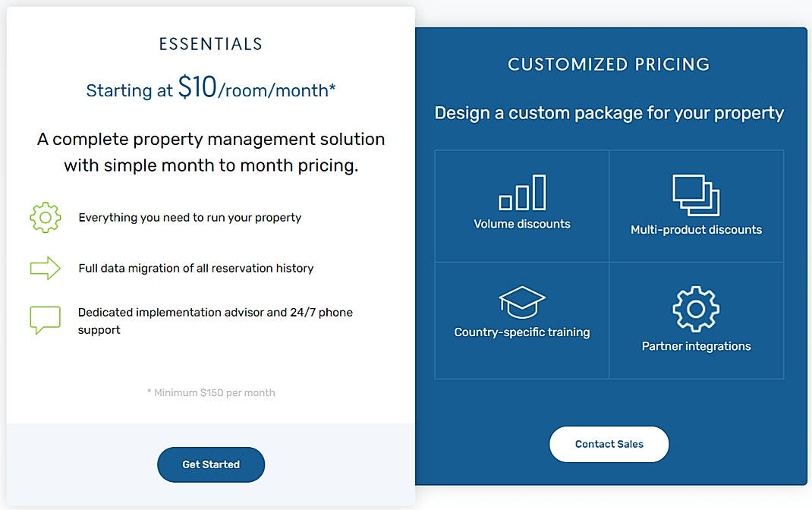Screen dimensions: 812x510
Task: Click the Partner integrations tile
Action: [x=696, y=320]
